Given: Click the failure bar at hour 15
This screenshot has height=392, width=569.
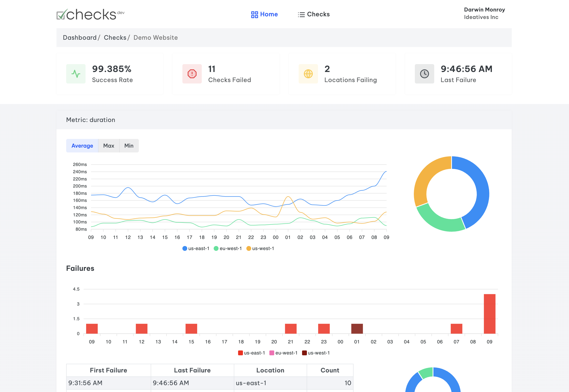Looking at the screenshot, I should [191, 329].
